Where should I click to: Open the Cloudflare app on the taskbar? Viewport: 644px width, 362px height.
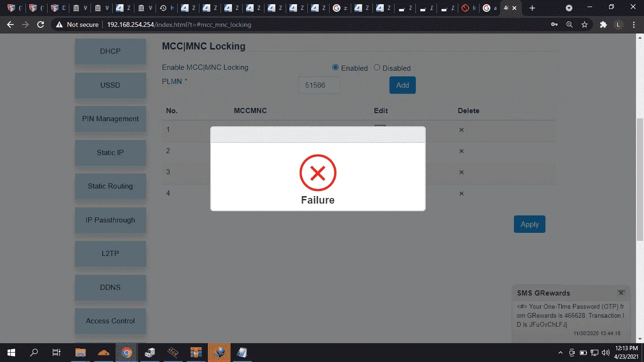pyautogui.click(x=104, y=353)
